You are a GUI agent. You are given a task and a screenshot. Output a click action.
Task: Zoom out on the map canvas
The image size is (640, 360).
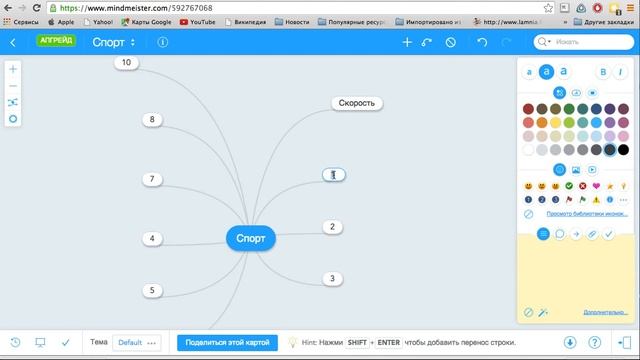click(13, 86)
